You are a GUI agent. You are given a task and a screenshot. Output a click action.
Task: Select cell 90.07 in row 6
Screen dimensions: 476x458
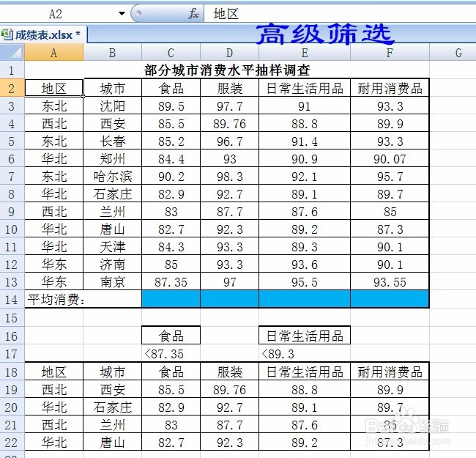click(390, 159)
